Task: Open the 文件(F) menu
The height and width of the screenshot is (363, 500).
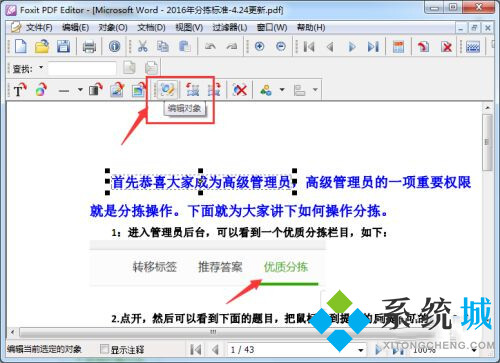Action: pyautogui.click(x=39, y=28)
